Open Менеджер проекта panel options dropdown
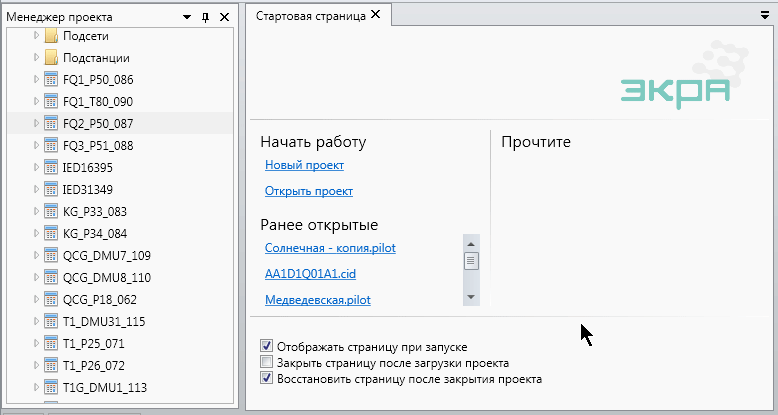This screenshot has width=778, height=415. tap(187, 17)
